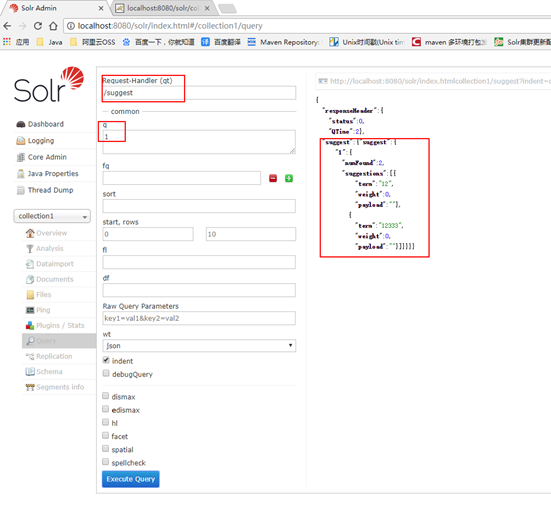This screenshot has width=551, height=510.
Task: Focus the rows field showing 10
Action: (251, 234)
